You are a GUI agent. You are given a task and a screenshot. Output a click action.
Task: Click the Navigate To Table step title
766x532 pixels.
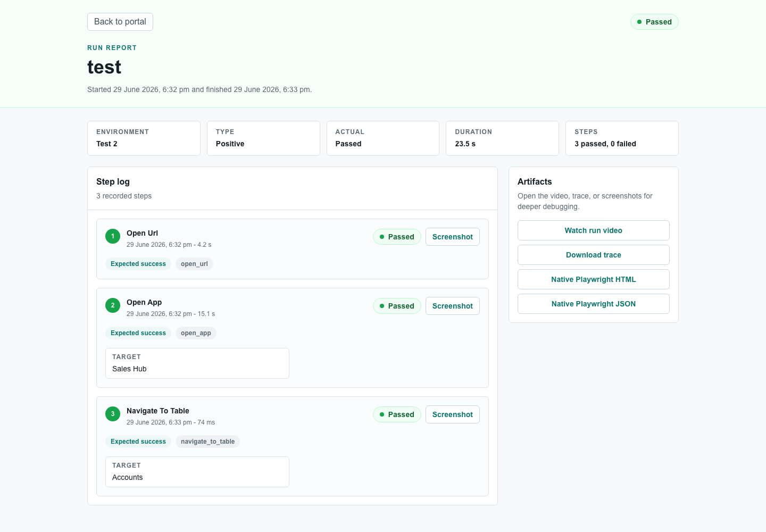158,411
